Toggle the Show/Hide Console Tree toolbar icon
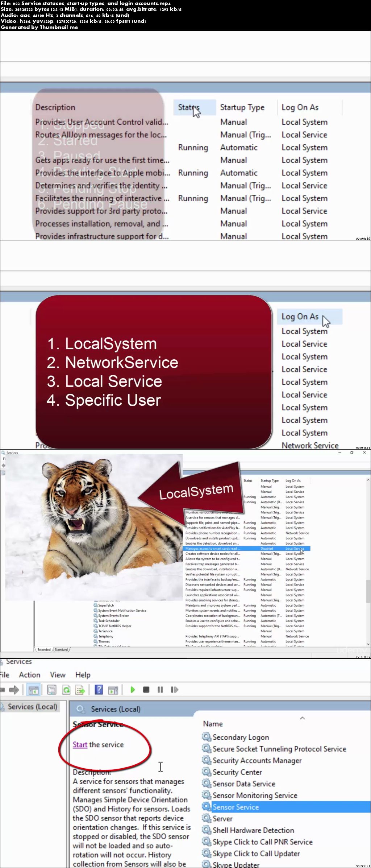This screenshot has width=371, height=868. (33, 690)
